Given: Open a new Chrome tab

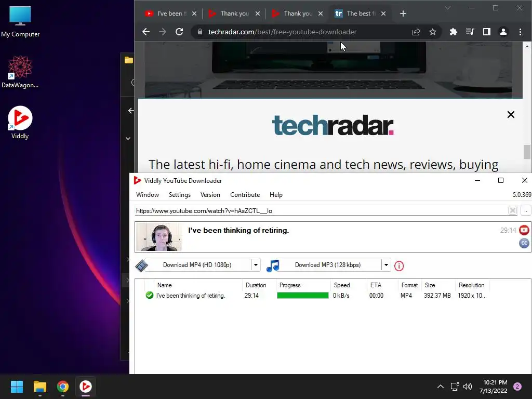Looking at the screenshot, I should pyautogui.click(x=403, y=14).
